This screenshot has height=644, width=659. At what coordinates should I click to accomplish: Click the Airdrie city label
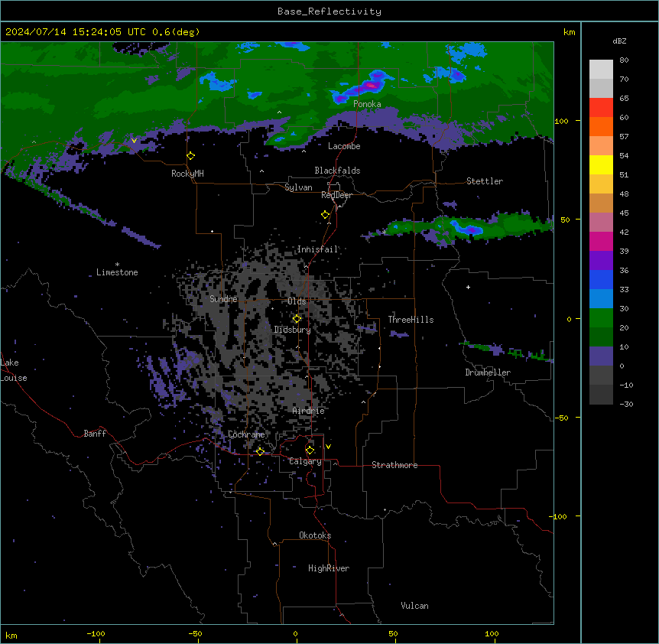point(309,411)
